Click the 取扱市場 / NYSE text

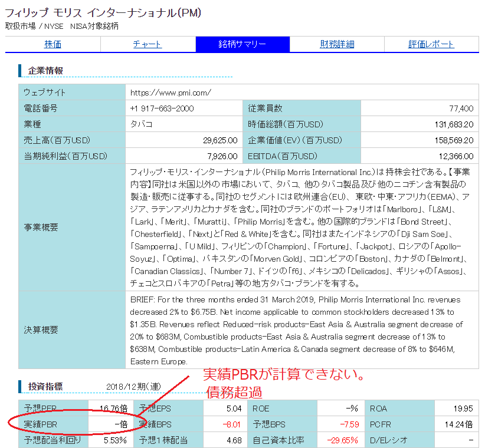coord(34,26)
